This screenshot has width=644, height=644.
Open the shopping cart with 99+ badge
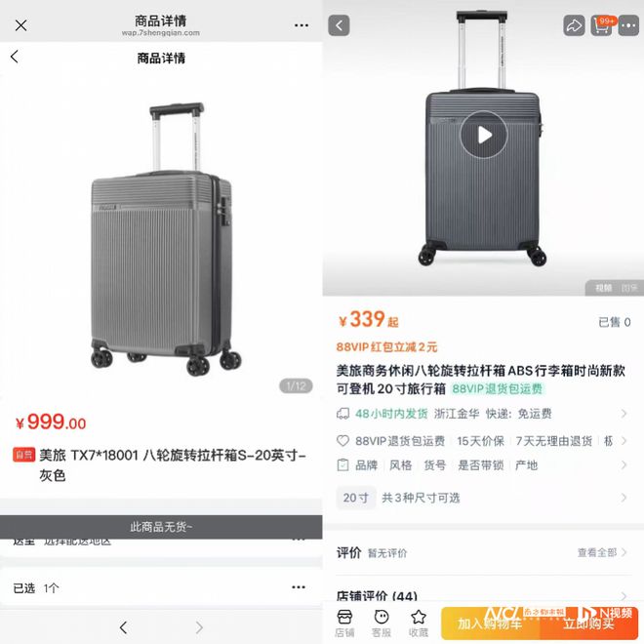pos(602,25)
